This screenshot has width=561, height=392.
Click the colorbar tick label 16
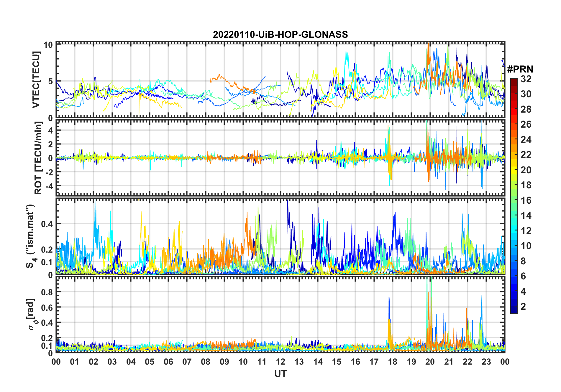click(x=526, y=200)
